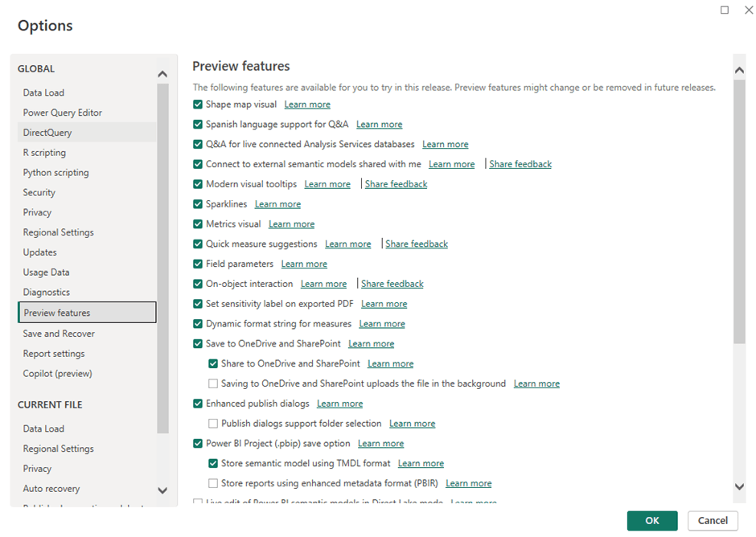Open Share feedback for Modern visual tooltips

(x=396, y=184)
